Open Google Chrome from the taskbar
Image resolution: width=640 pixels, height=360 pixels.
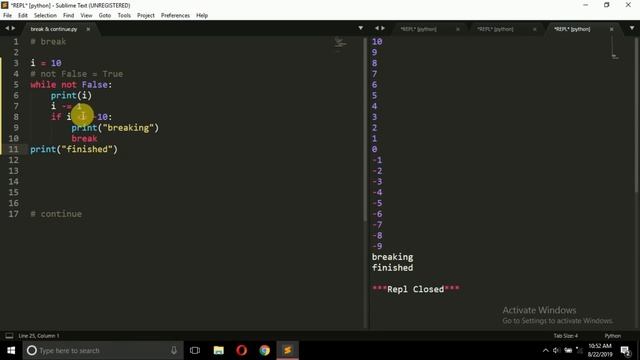click(264, 350)
